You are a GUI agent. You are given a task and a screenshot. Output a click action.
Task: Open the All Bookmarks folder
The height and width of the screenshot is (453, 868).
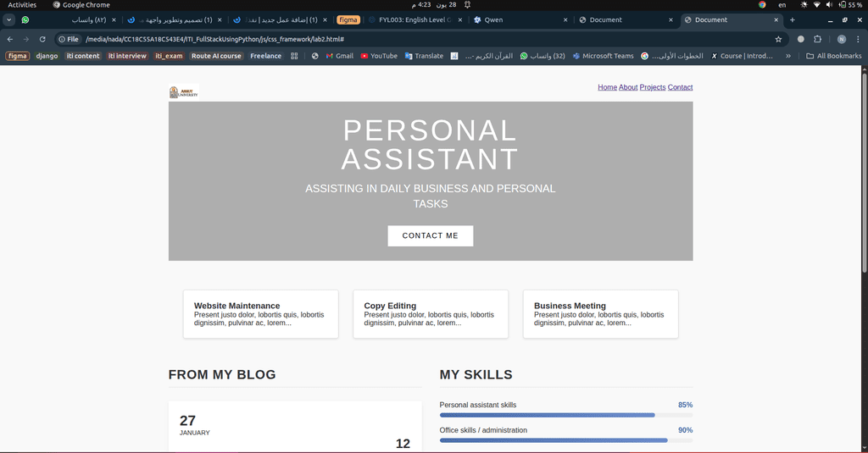(834, 56)
